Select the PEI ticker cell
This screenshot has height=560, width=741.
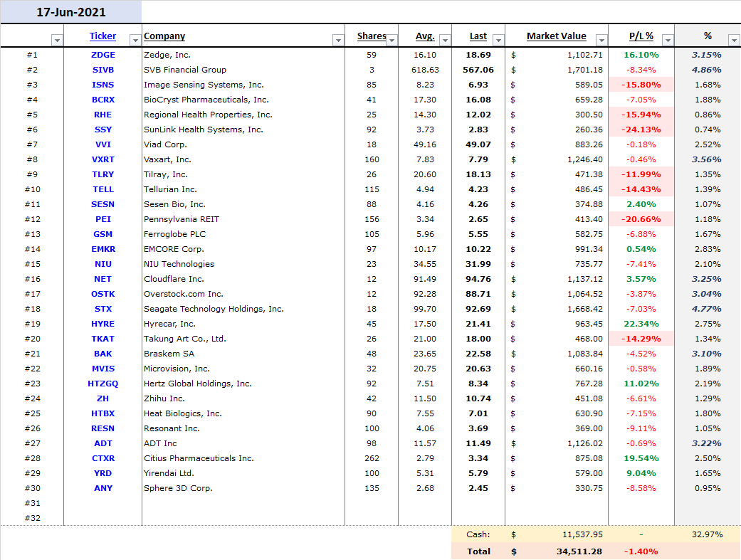coord(103,219)
